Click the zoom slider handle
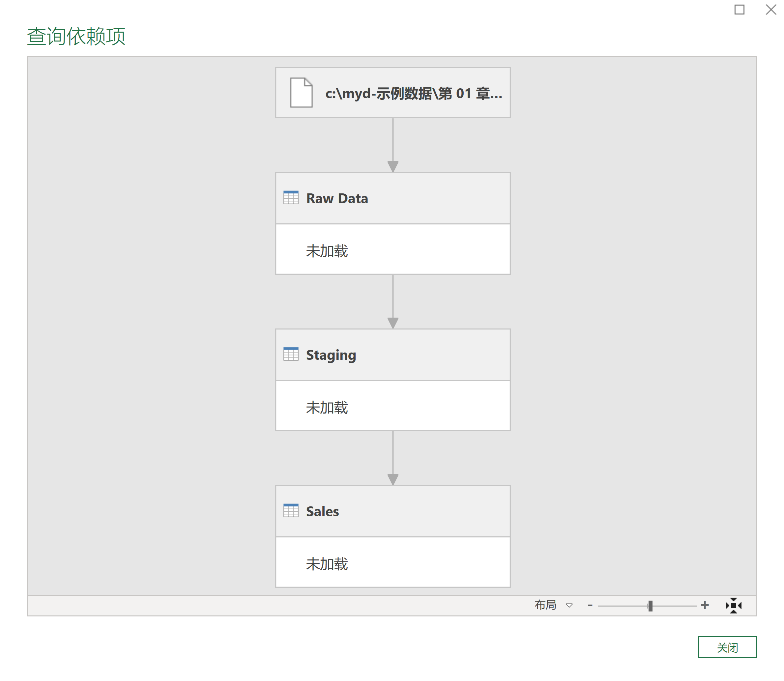This screenshot has height=681, width=784. pyautogui.click(x=650, y=606)
